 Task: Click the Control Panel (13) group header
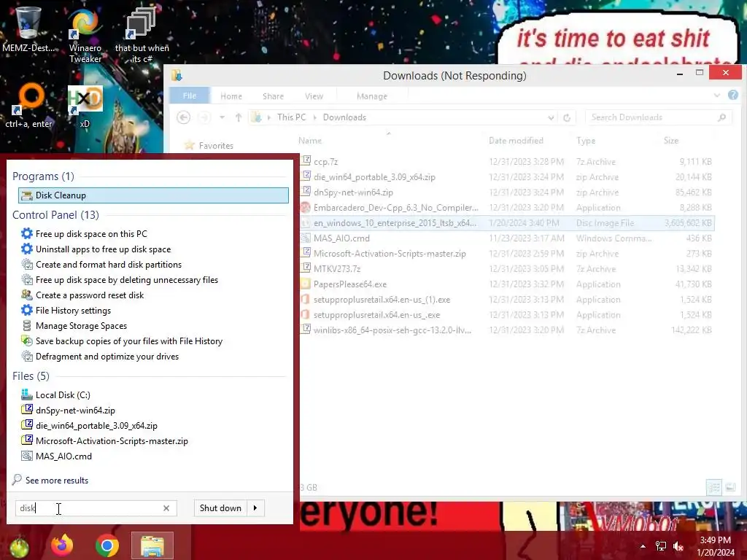(x=55, y=215)
